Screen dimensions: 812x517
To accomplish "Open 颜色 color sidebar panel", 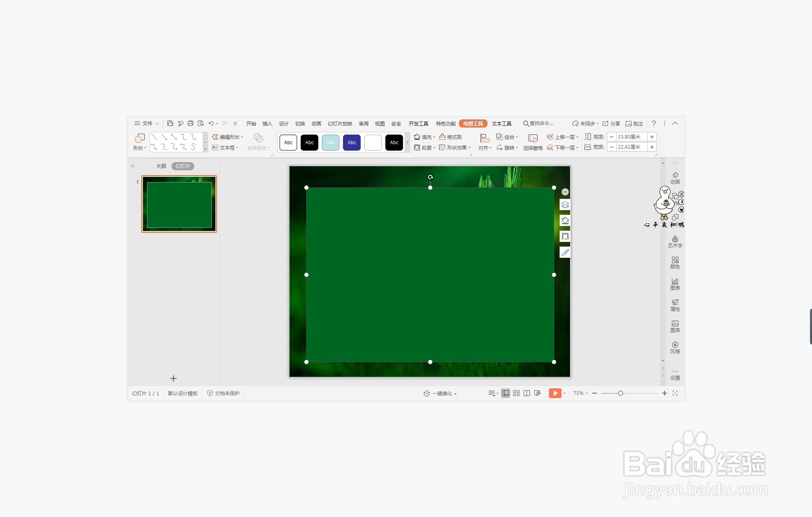I will point(675,263).
